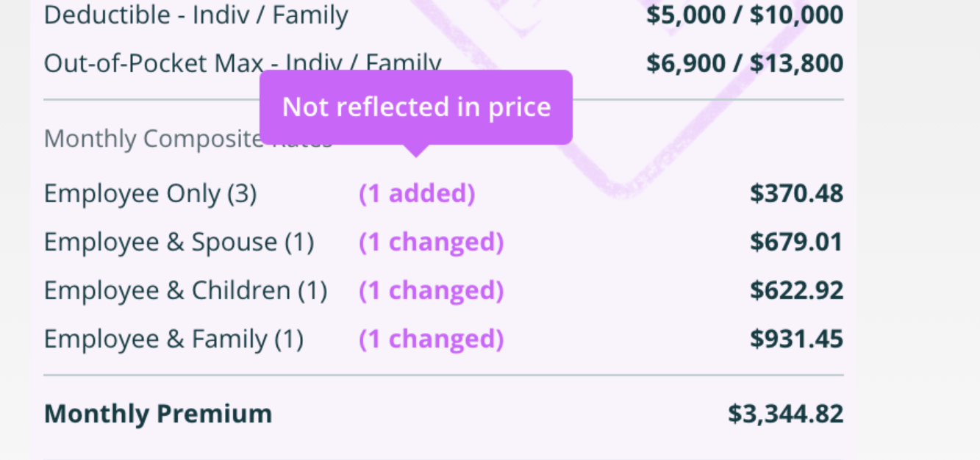Click the $5,000 / $10,000 deductible value
980x460 pixels.
point(745,15)
